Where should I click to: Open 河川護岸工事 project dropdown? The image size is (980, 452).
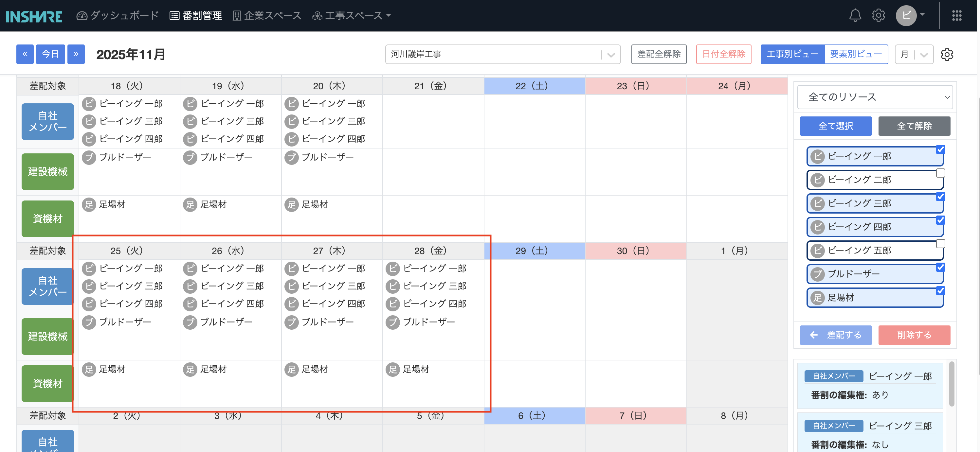502,54
